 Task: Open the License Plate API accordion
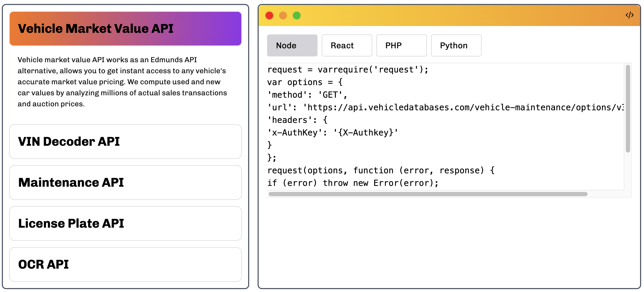(x=125, y=223)
